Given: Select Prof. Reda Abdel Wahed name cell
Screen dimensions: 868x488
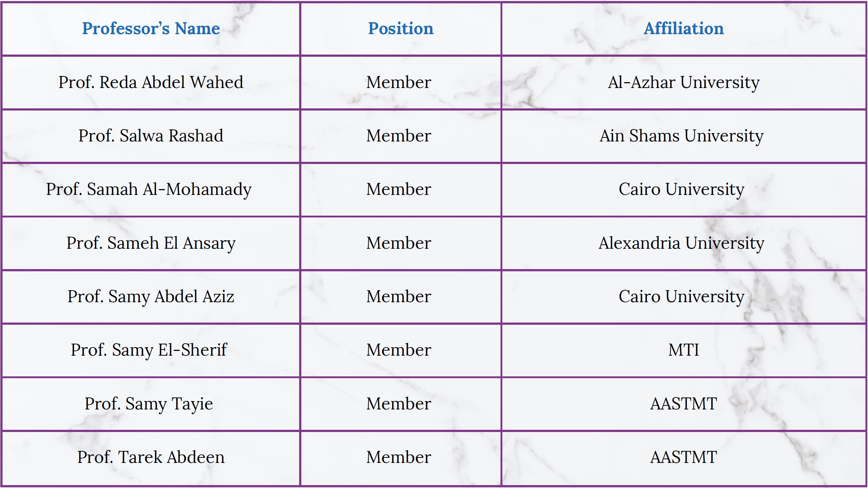Looking at the screenshot, I should tap(151, 82).
